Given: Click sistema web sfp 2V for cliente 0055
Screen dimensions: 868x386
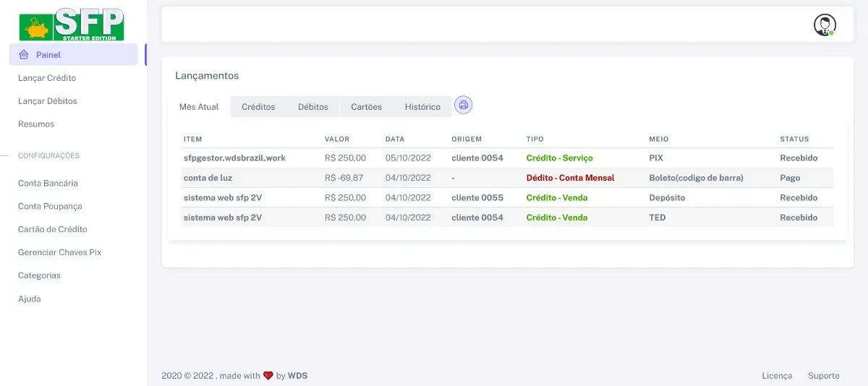Looking at the screenshot, I should coord(223,197).
